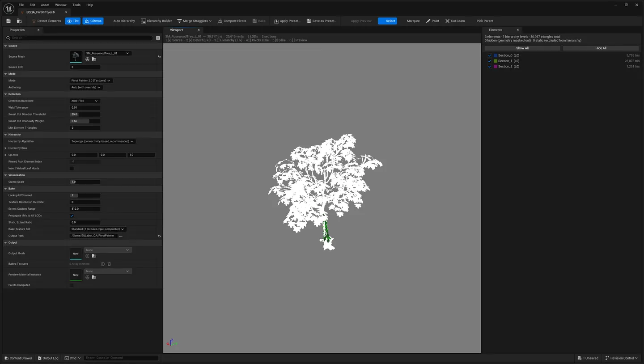The height and width of the screenshot is (364, 644).
Task: Open the Asset menu
Action: point(45,5)
